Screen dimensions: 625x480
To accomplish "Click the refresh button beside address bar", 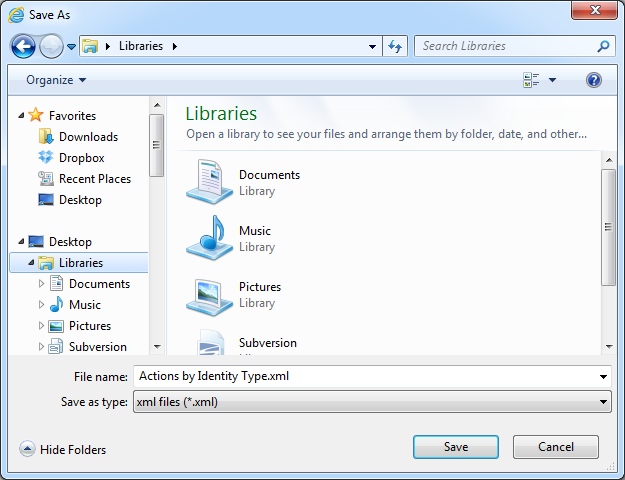I will click(395, 46).
